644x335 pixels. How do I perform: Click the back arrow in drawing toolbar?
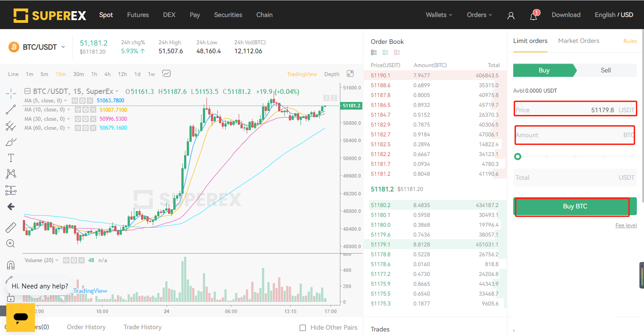click(x=11, y=207)
